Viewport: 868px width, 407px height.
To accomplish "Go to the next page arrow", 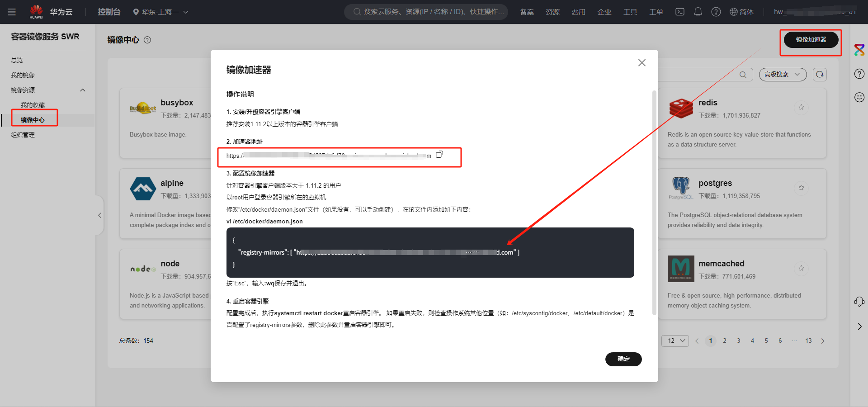I will [x=823, y=341].
